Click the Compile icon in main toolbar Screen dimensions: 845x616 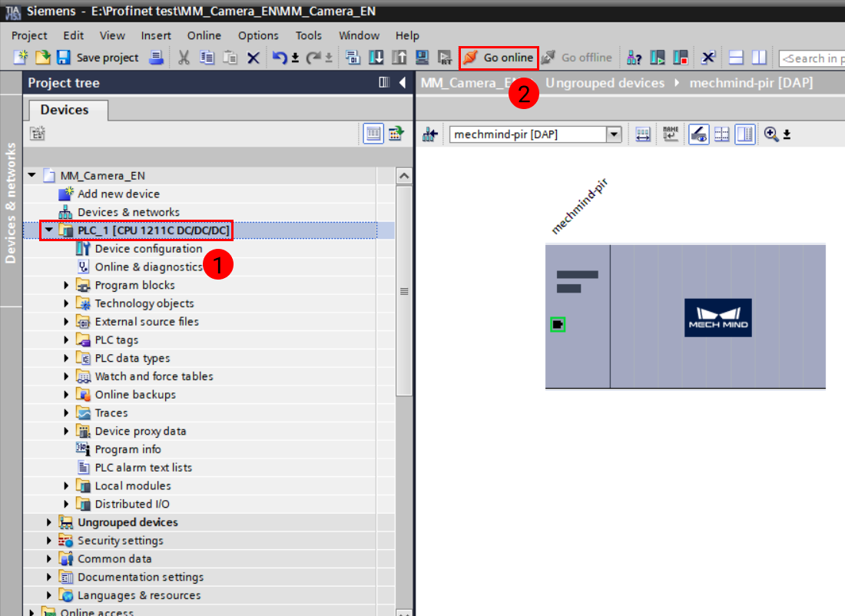pyautogui.click(x=353, y=58)
